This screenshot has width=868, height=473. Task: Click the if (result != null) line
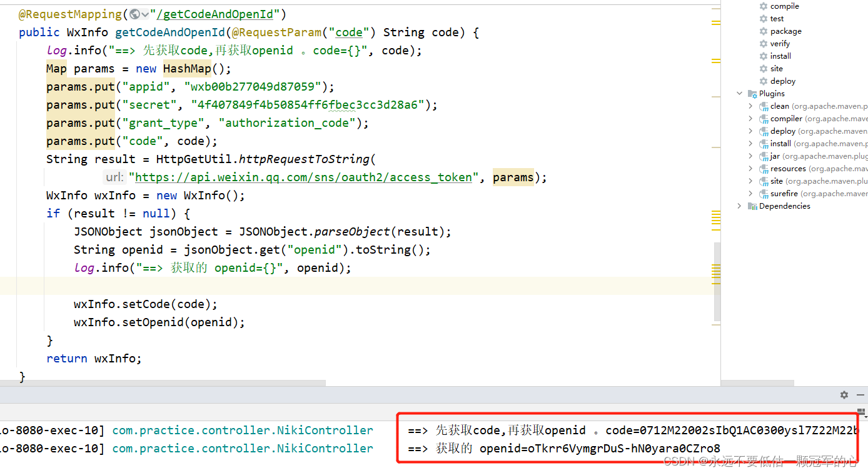coord(118,214)
